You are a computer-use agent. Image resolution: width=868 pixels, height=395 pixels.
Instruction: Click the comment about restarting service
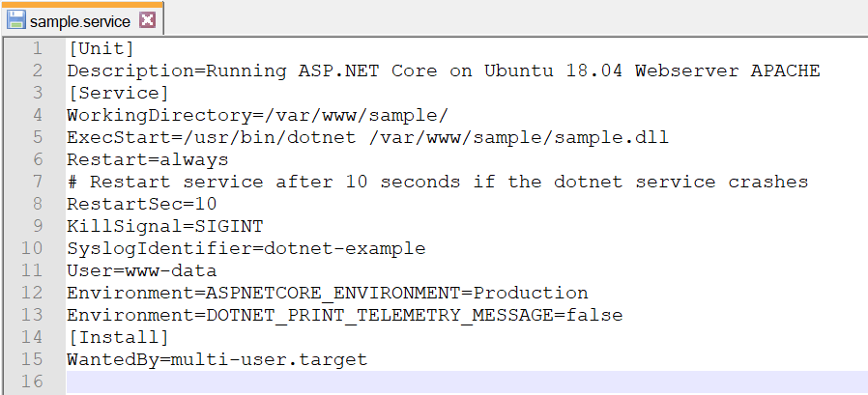click(437, 182)
